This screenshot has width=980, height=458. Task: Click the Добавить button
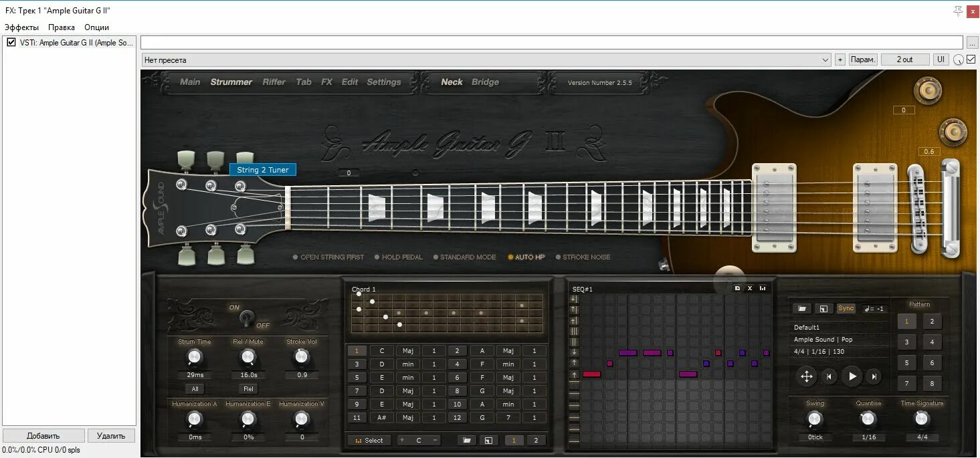[x=43, y=435]
